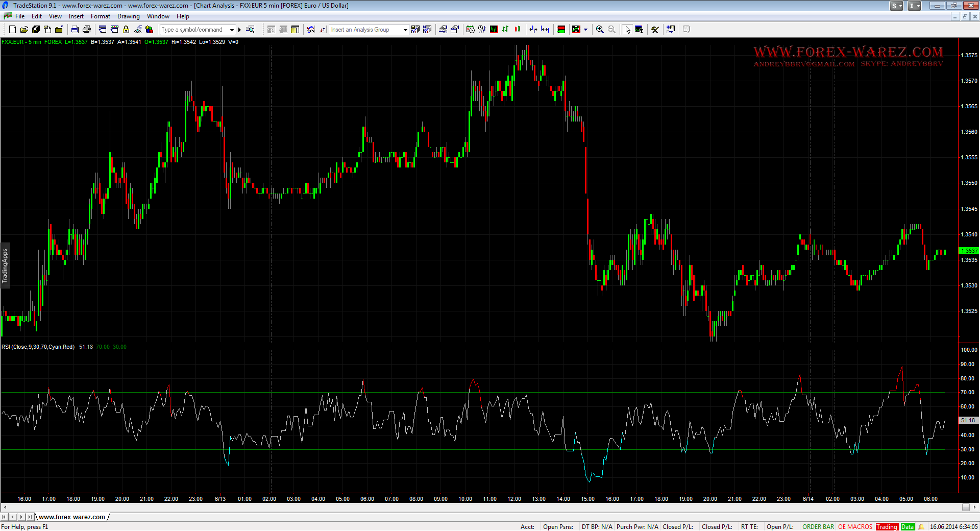Expand the dropdown arrow beside the scaling icon
The image size is (980, 531).
(x=585, y=30)
